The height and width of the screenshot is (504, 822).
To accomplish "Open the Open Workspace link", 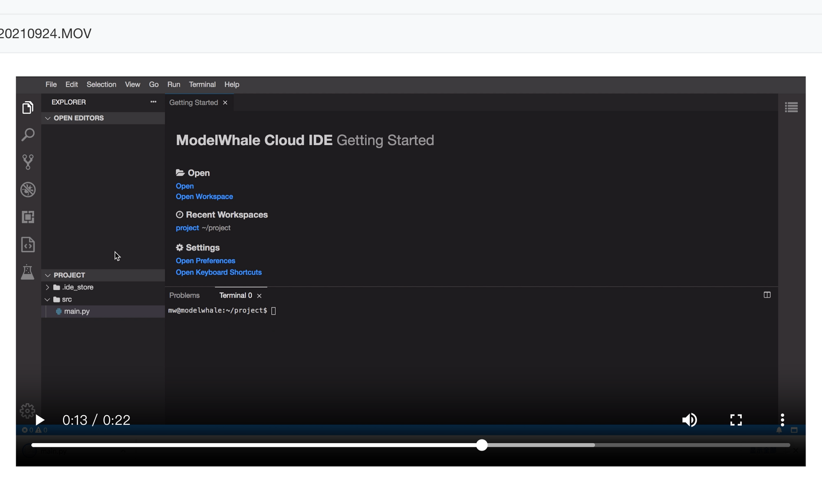I will coord(204,196).
